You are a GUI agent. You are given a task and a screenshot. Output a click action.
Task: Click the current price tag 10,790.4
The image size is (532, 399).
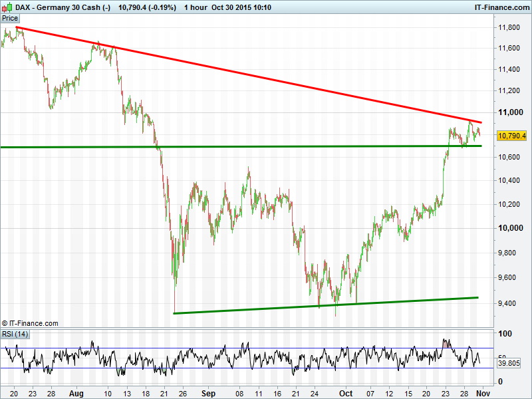[512, 136]
